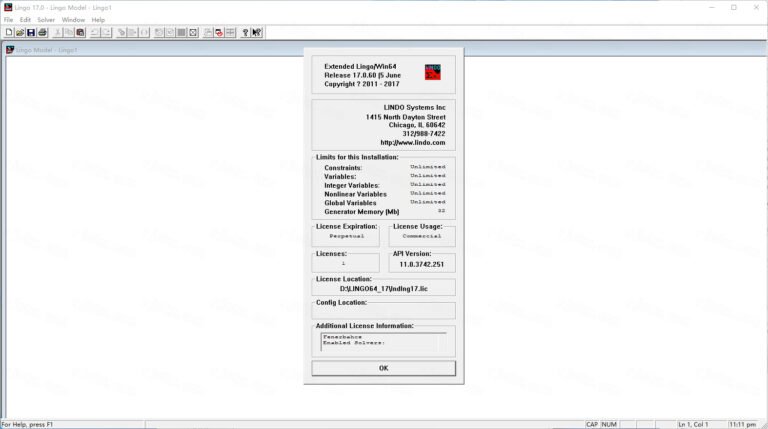This screenshot has height=429, width=768.
Task: Click the CAP indicator in status bar
Action: coord(592,425)
